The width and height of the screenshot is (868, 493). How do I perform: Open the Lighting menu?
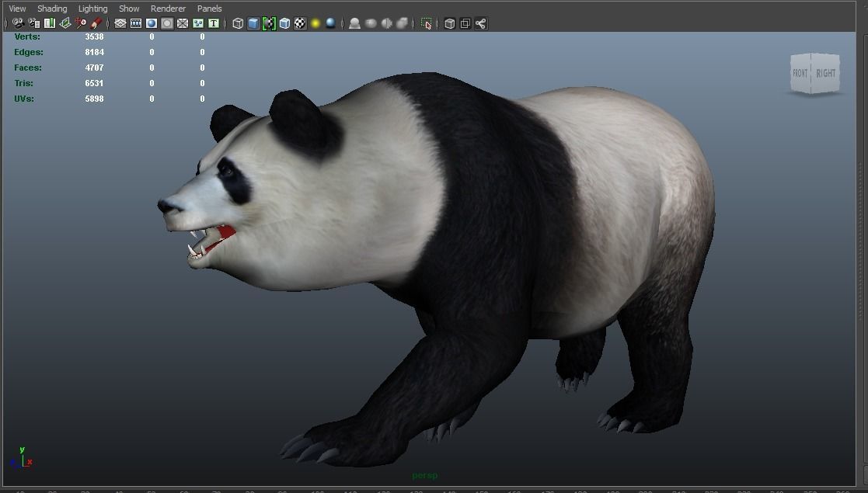[x=92, y=9]
